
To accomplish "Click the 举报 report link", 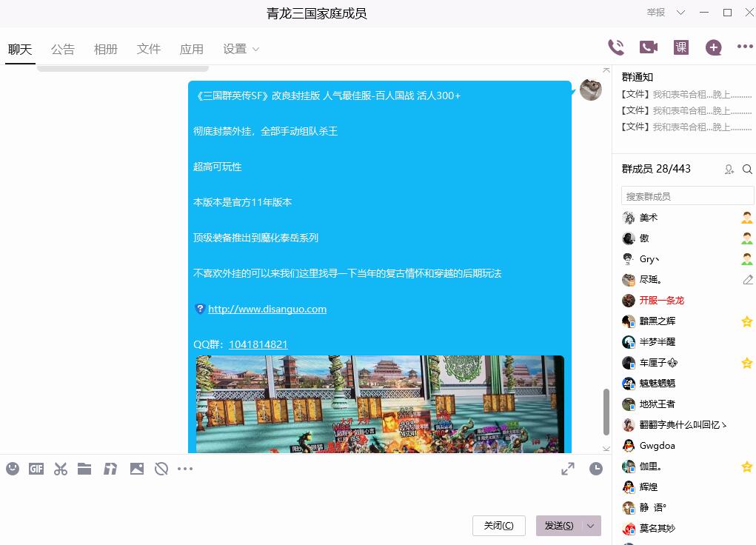I will pos(656,13).
